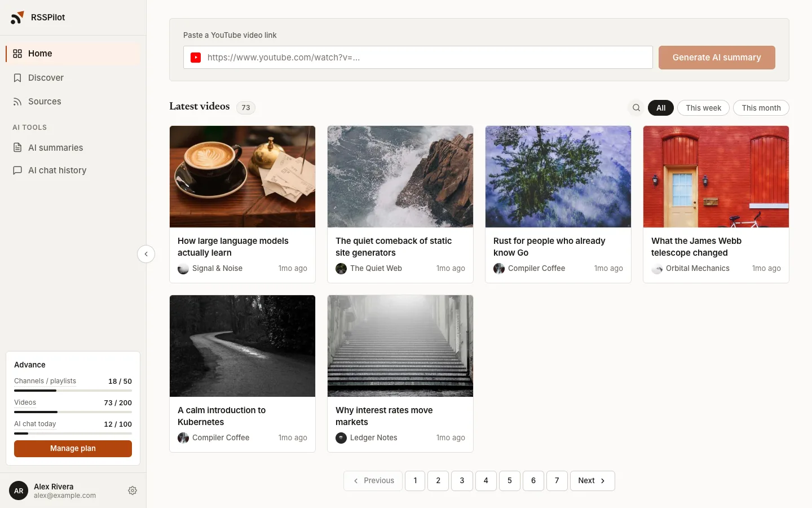
Task: Click The Quiet Web channel name
Action: click(x=376, y=269)
